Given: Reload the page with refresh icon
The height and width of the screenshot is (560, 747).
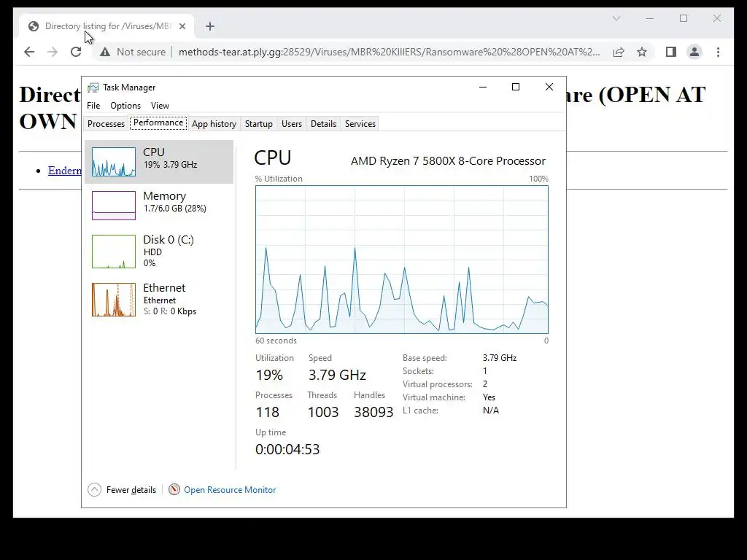Looking at the screenshot, I should click(76, 52).
